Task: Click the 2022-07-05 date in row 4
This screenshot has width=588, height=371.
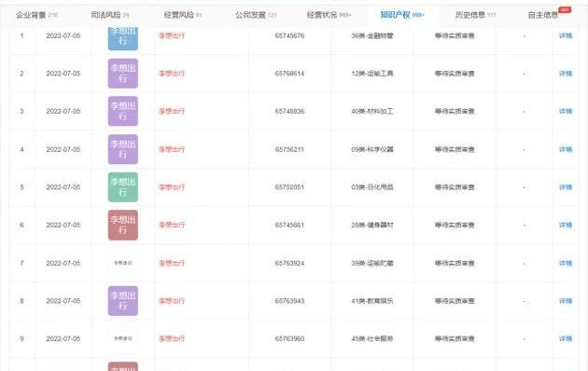Action: click(63, 149)
